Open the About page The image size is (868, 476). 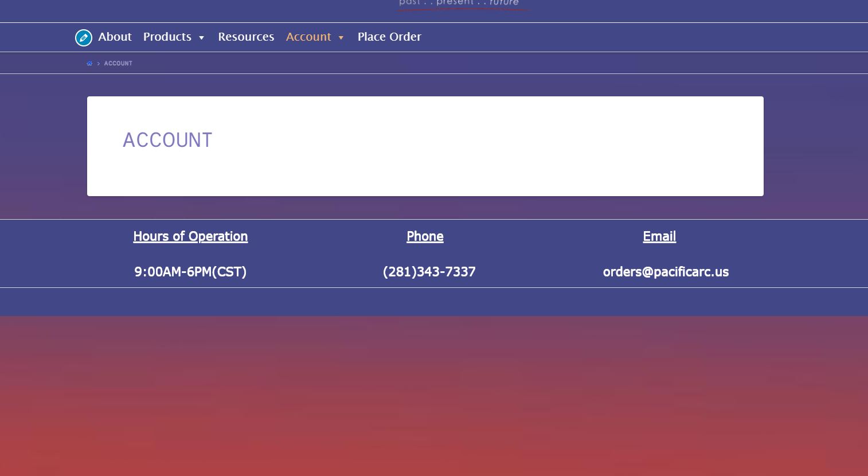tap(115, 37)
